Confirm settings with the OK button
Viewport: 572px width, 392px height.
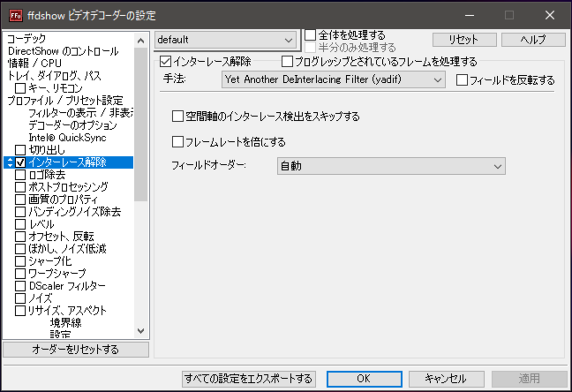364,378
